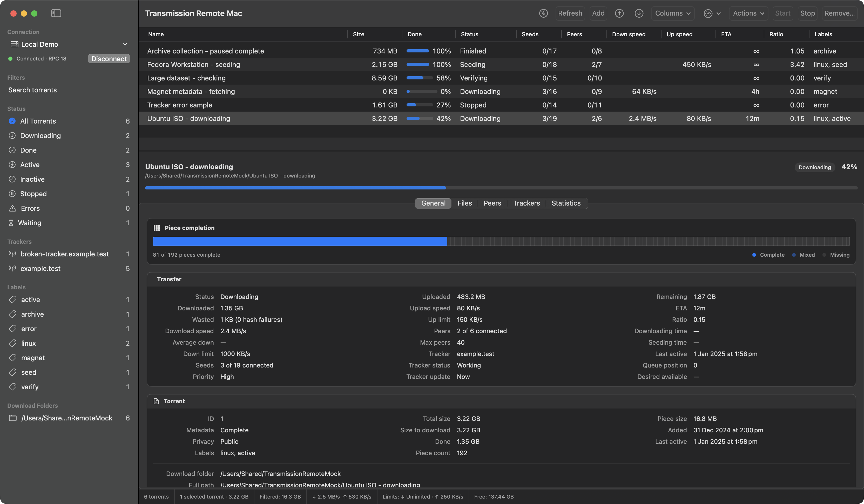
Task: Filter by Errors status
Action: [69, 208]
